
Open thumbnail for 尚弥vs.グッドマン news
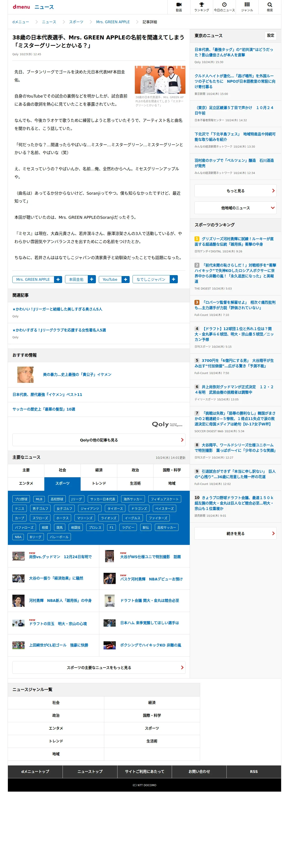(18, 556)
